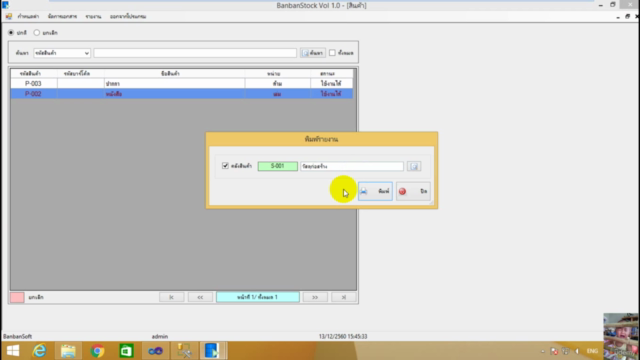Click the BanbanStock title bar app icon
Viewport: 640px width, 360px height.
click(x=5, y=5)
